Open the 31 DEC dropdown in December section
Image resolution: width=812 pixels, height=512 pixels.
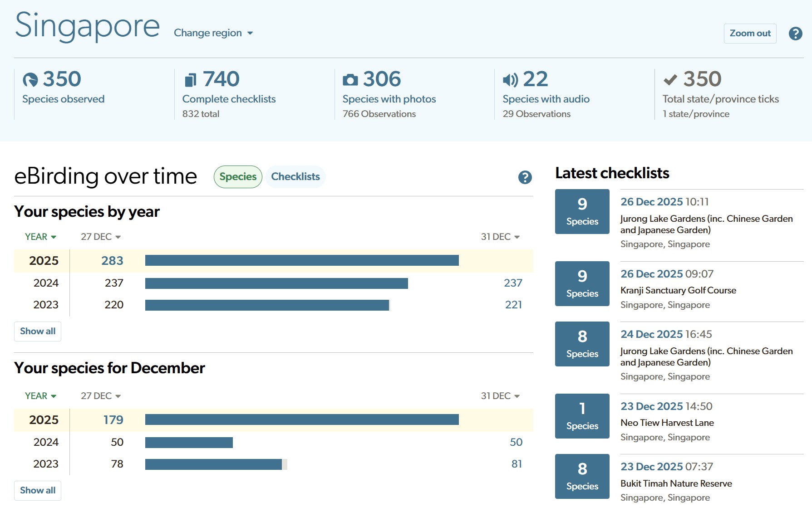click(500, 396)
